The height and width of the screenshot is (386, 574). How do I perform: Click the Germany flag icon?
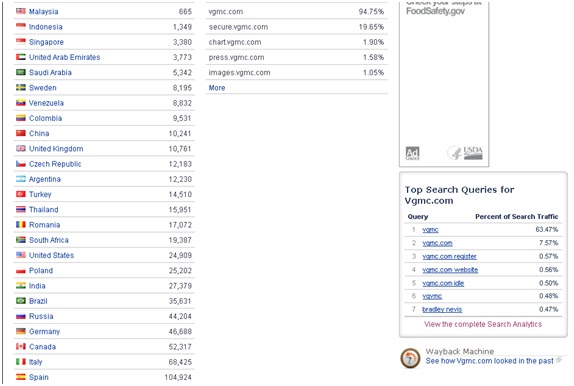[x=21, y=331]
